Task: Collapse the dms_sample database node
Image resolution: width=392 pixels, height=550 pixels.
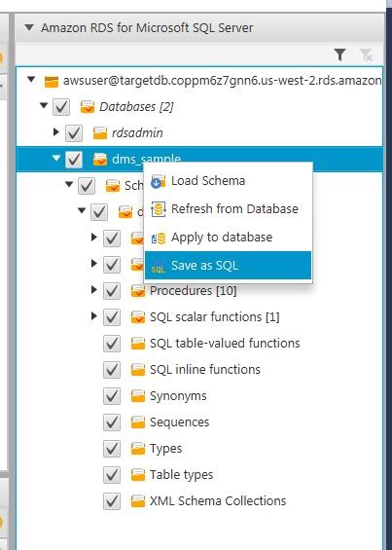Action: (x=56, y=159)
